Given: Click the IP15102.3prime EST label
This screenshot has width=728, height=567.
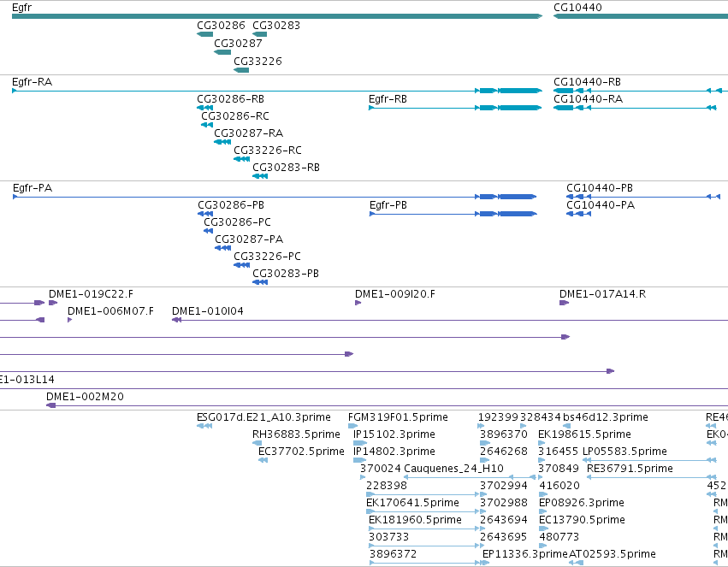Looking at the screenshot, I should pos(394,434).
